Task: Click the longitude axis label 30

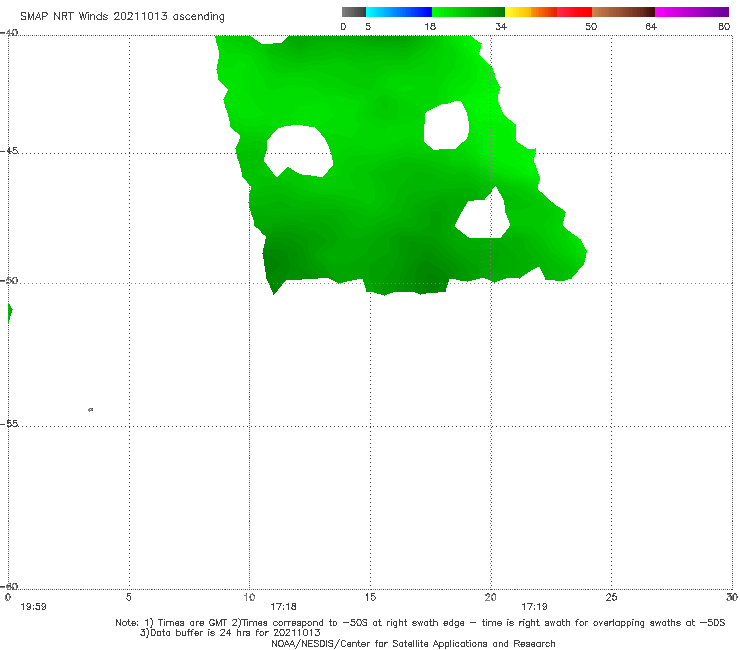Action: [732, 597]
